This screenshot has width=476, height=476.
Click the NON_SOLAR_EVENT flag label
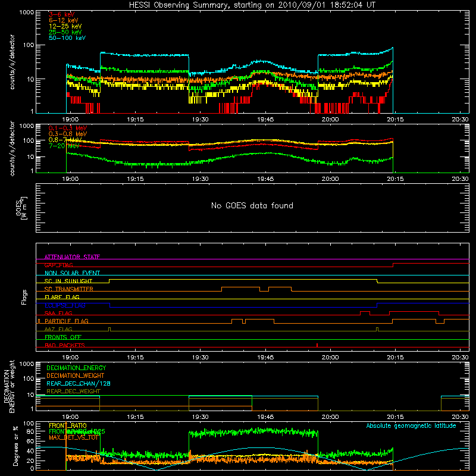tap(72, 273)
